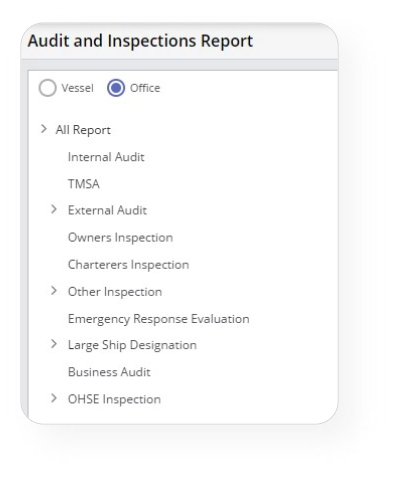Expand the All Report chevron
The image size is (393, 477).
[43, 129]
